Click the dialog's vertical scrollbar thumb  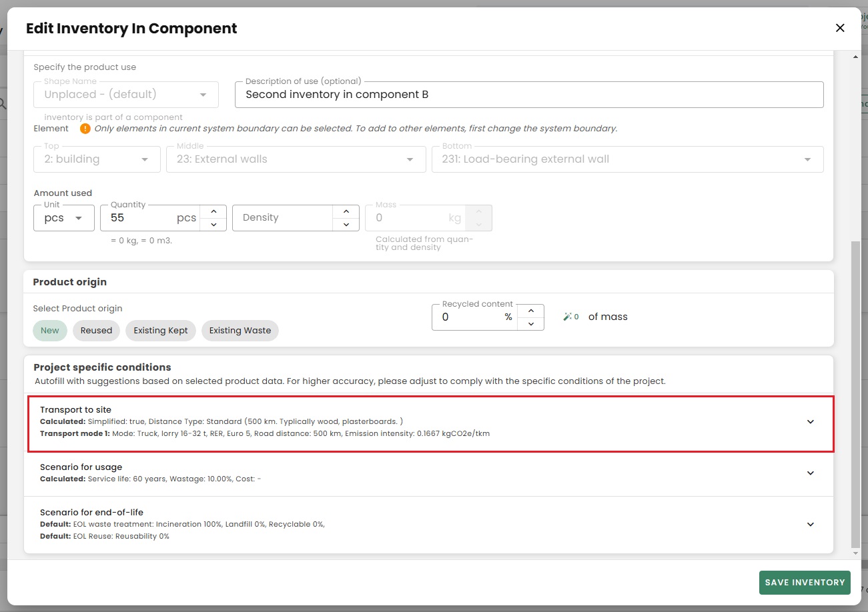pos(856,393)
